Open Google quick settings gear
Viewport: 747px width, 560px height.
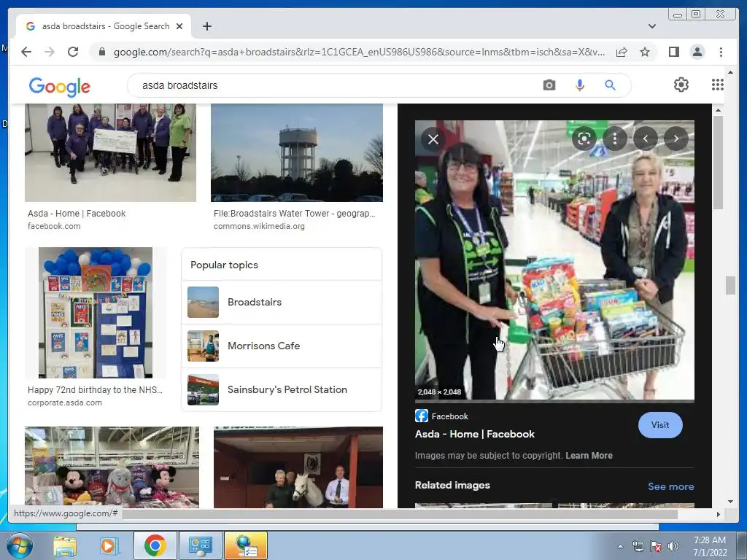coord(681,85)
